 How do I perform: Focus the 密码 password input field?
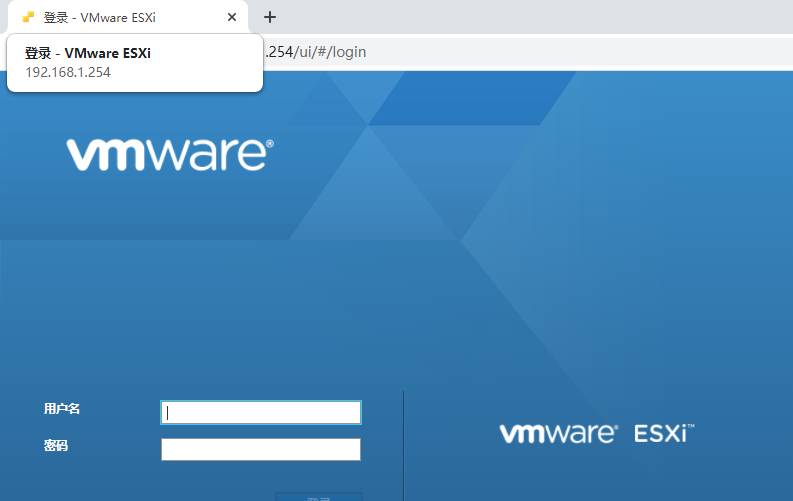tap(261, 450)
